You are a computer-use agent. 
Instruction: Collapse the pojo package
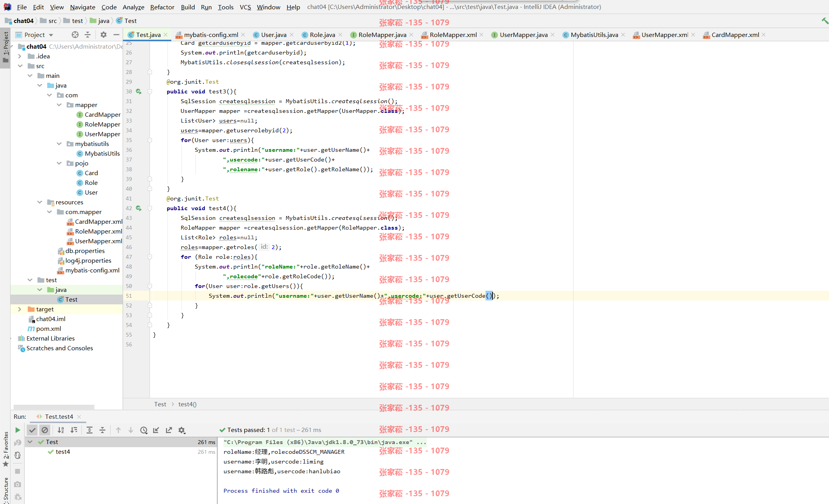(59, 163)
